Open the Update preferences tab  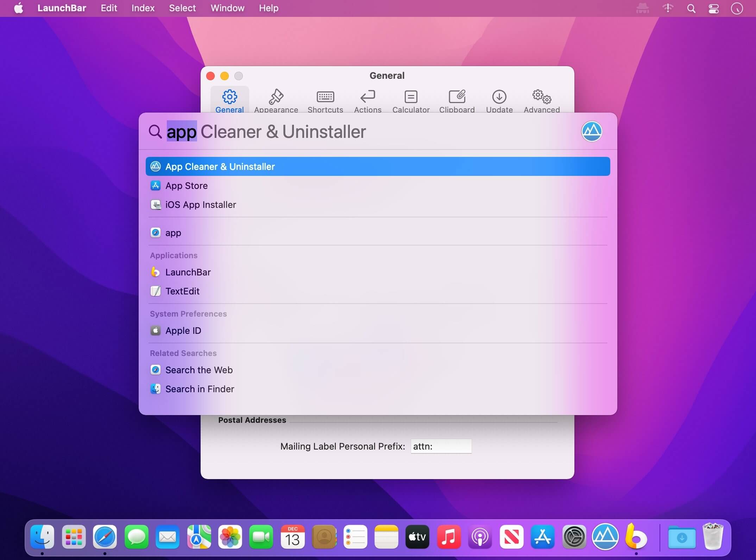(499, 101)
